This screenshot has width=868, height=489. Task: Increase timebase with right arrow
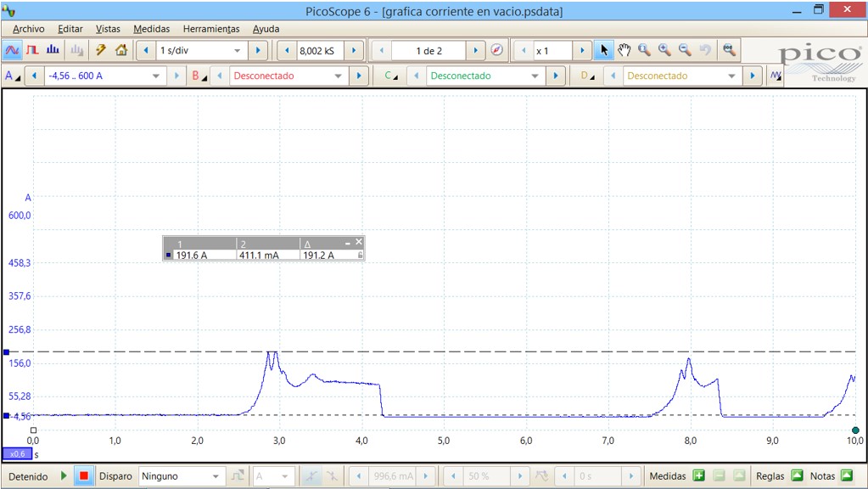tap(258, 50)
